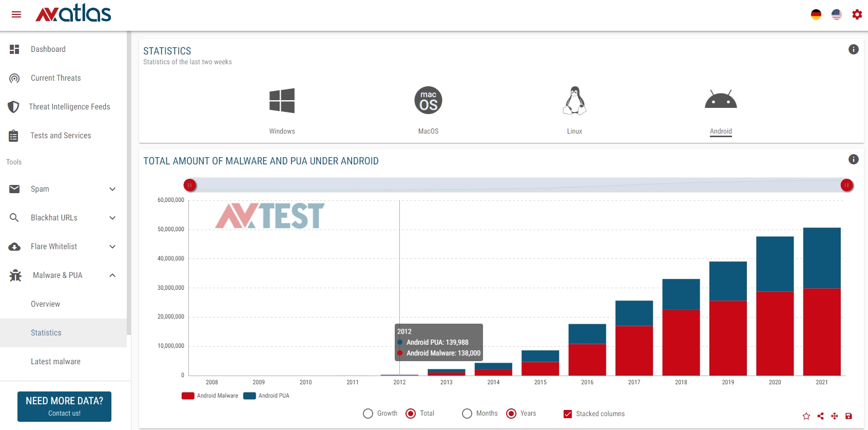Select the Windows statistics icon

pyautogui.click(x=282, y=101)
